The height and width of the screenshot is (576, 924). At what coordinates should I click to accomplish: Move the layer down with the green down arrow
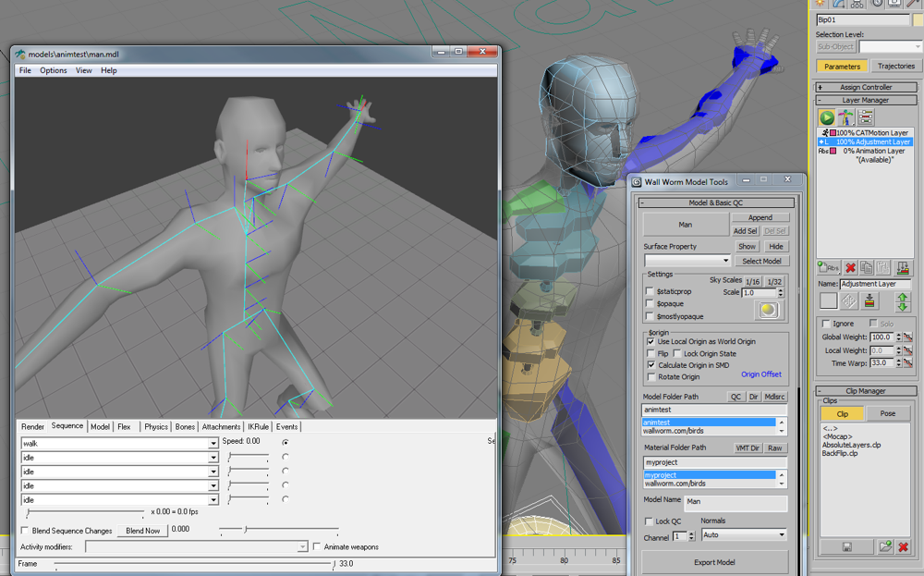tap(902, 307)
